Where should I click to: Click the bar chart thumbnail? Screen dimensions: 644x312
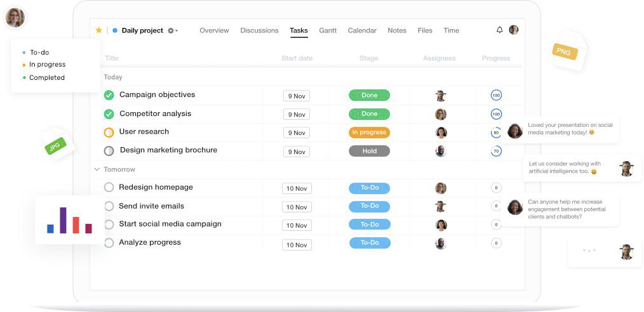69,220
